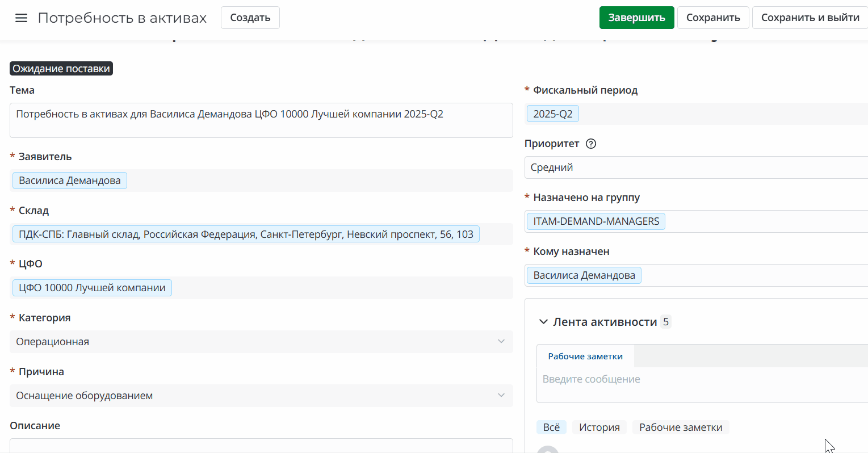The height and width of the screenshot is (453, 868).
Task: Open the Категория dropdown
Action: click(261, 342)
